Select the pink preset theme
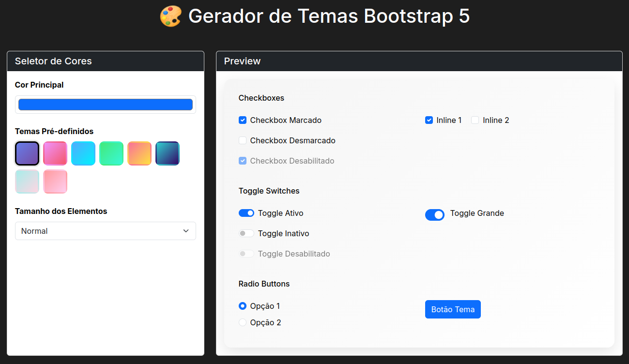Image resolution: width=629 pixels, height=364 pixels. 55,153
